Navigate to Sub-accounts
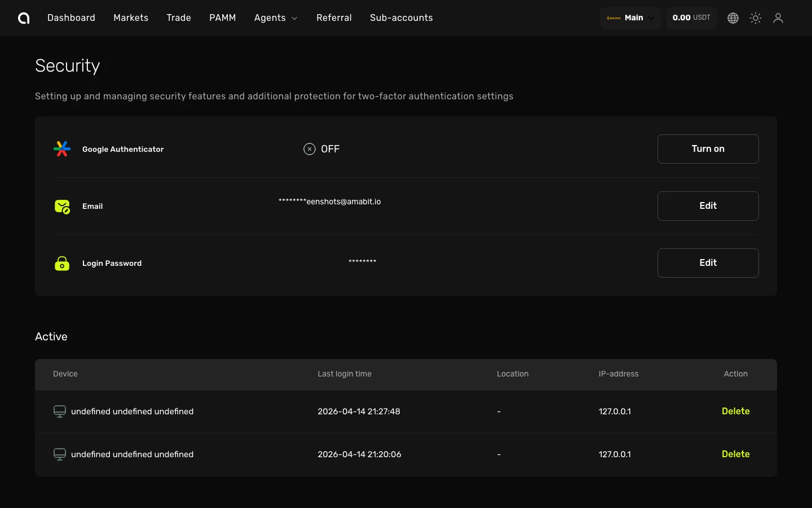The image size is (812, 508). point(401,17)
